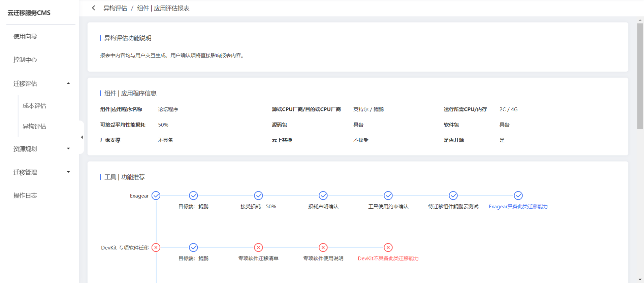
Task: Click the 迁移管理 menu label
Action: (x=25, y=172)
